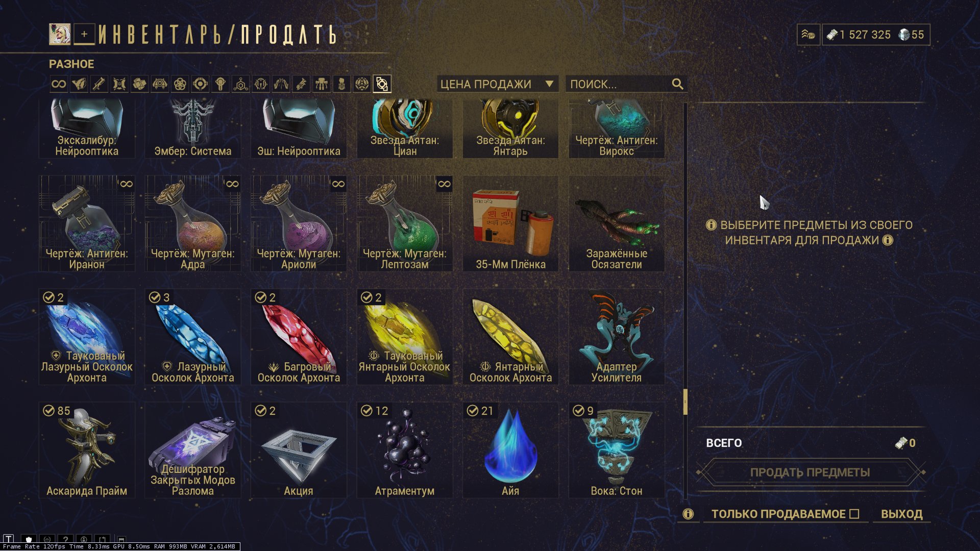Open the Цена продажи sort dropdown
The image size is (980, 551).
point(497,84)
